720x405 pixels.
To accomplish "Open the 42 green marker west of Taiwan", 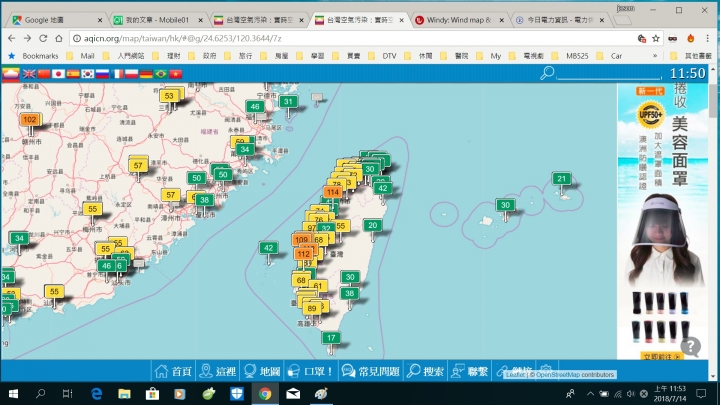I will (x=269, y=248).
